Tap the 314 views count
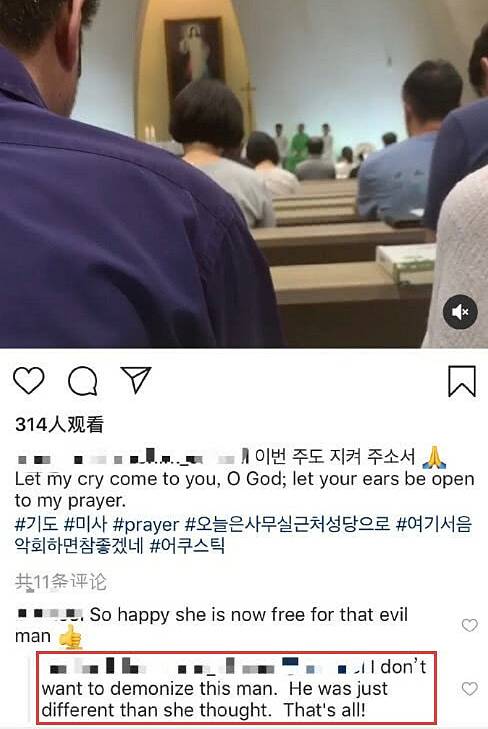The height and width of the screenshot is (729, 488). pos(59,424)
